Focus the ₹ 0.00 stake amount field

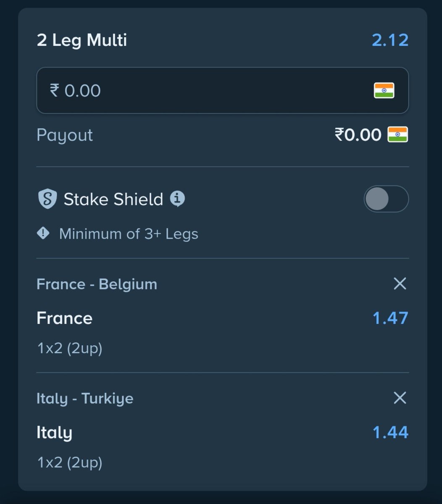click(x=223, y=91)
